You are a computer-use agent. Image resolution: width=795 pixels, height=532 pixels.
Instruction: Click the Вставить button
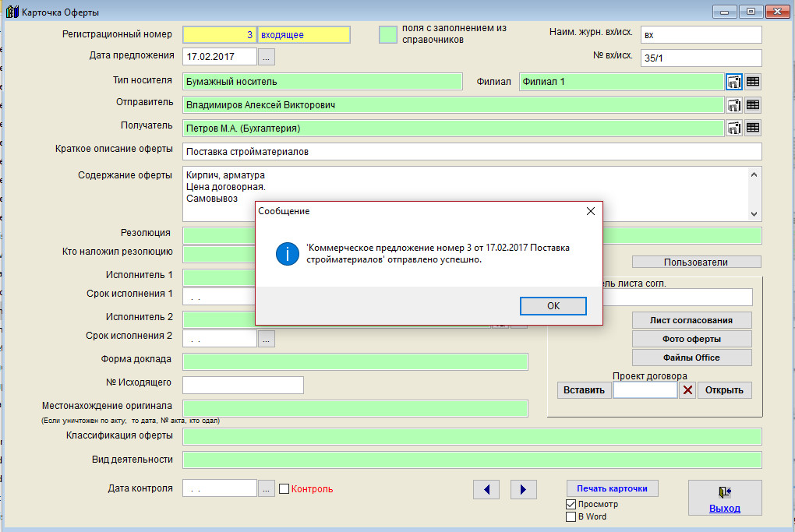tap(584, 390)
